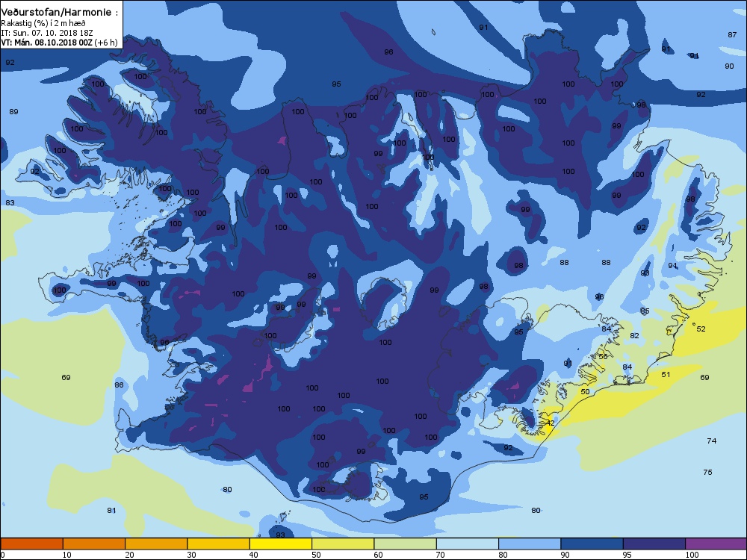Click the golden 30–40 legend swatch
This screenshot has width=747, height=560.
pyautogui.click(x=219, y=544)
